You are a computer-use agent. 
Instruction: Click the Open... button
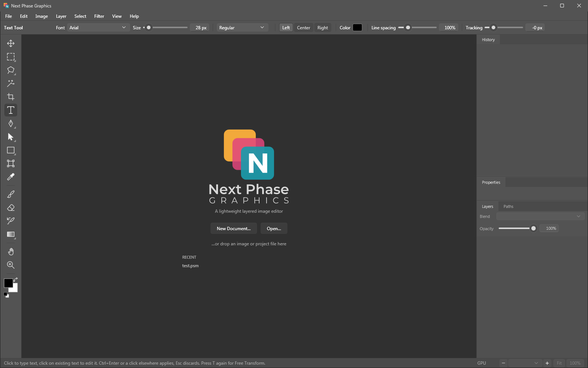[274, 229]
